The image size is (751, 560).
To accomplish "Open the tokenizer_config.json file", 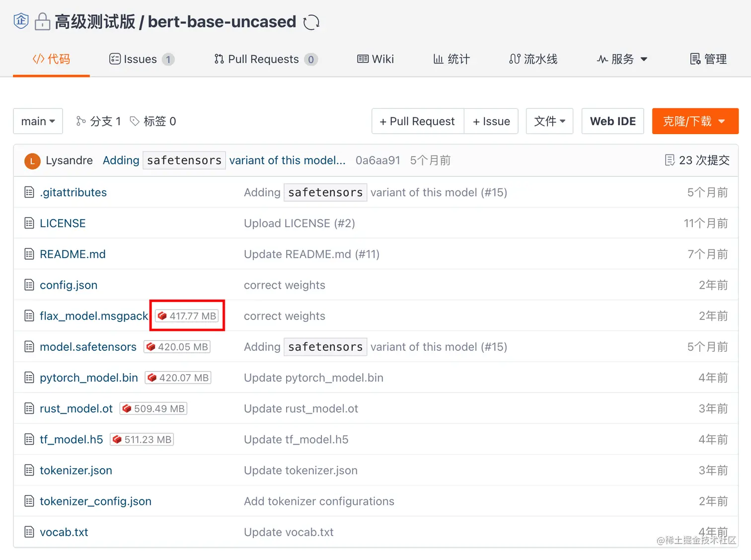I will pyautogui.click(x=95, y=501).
